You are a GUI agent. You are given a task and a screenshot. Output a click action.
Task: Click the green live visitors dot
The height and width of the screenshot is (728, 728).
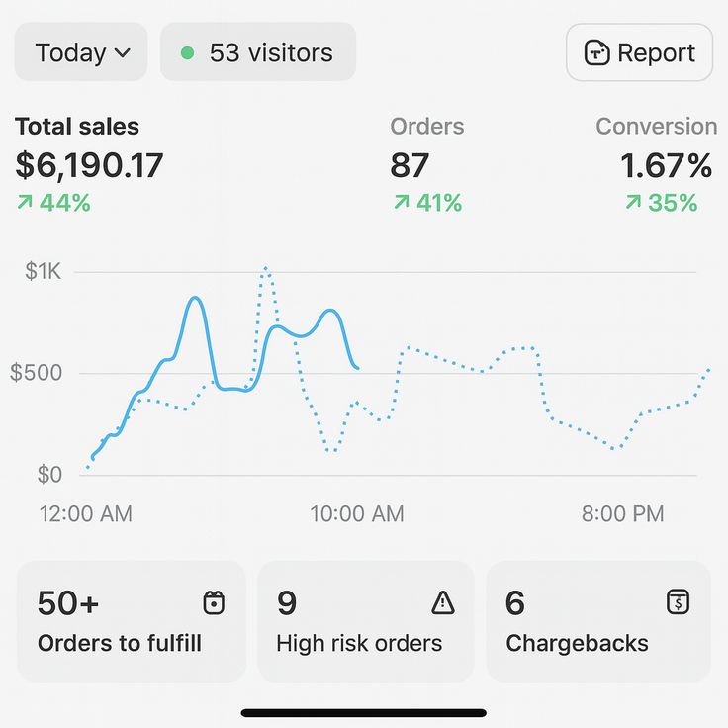(187, 52)
